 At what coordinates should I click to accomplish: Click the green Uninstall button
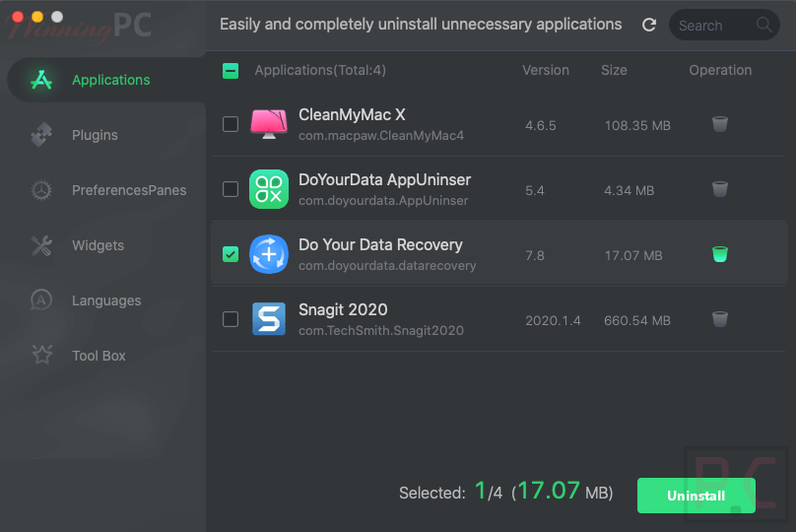tap(696, 496)
